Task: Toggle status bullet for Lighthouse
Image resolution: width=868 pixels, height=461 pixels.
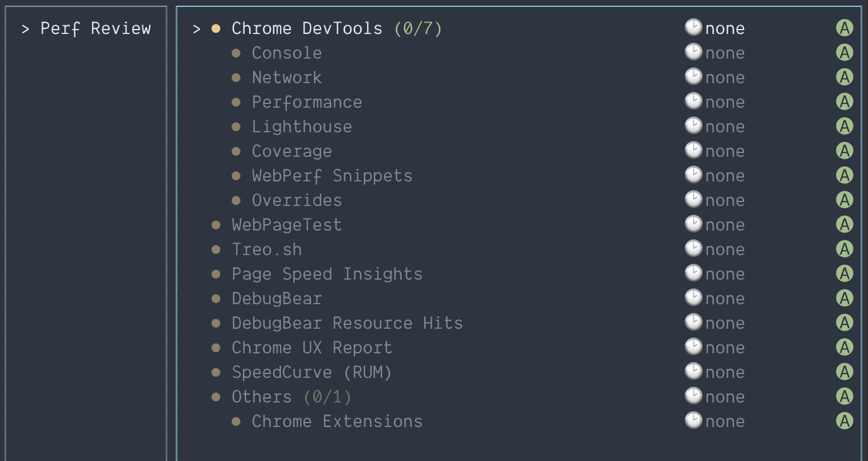Action: [236, 127]
